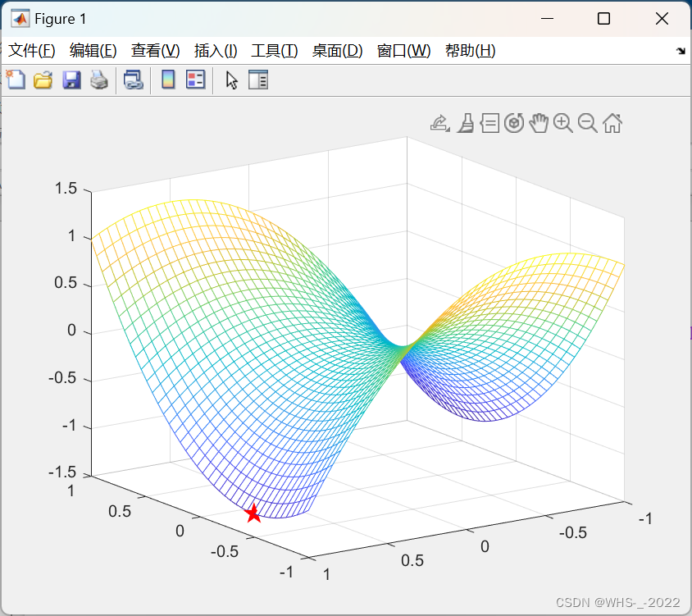Click the red star marker on the surface
The height and width of the screenshot is (616, 692).
(253, 515)
